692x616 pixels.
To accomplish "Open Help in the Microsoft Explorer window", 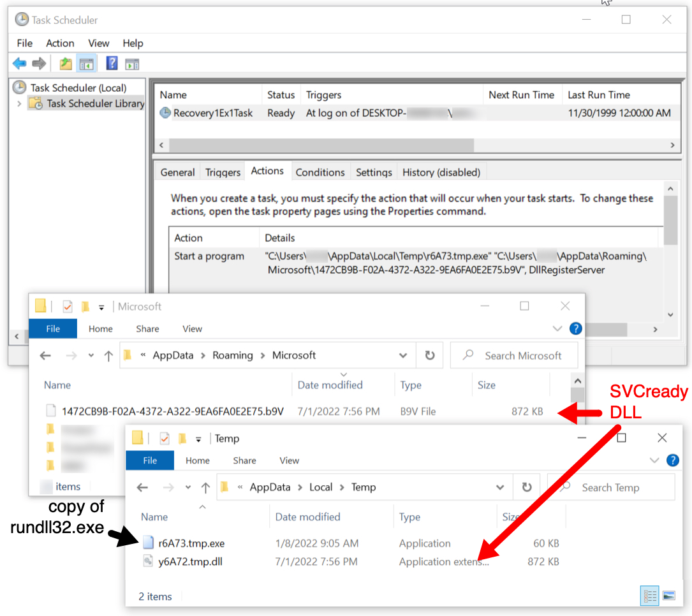I will point(575,329).
